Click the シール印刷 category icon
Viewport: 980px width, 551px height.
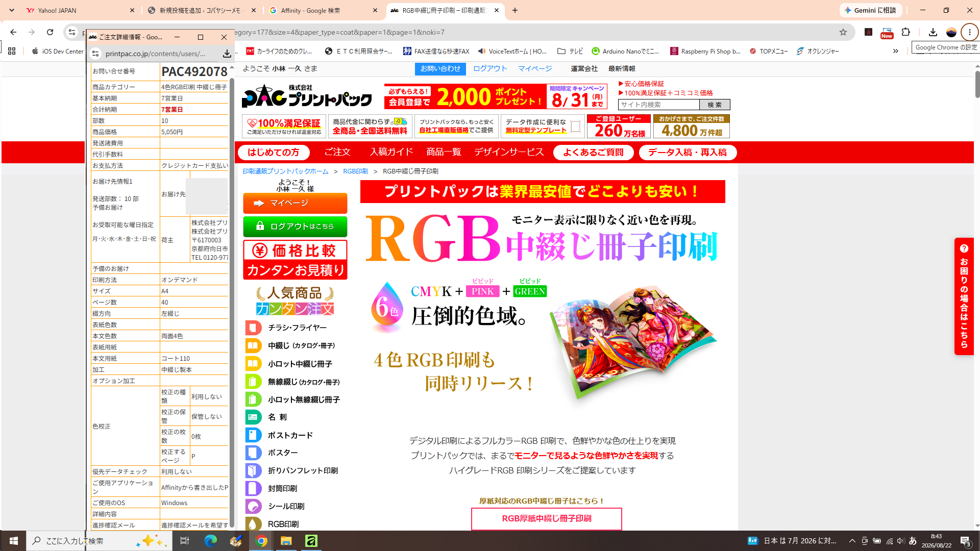tap(253, 506)
